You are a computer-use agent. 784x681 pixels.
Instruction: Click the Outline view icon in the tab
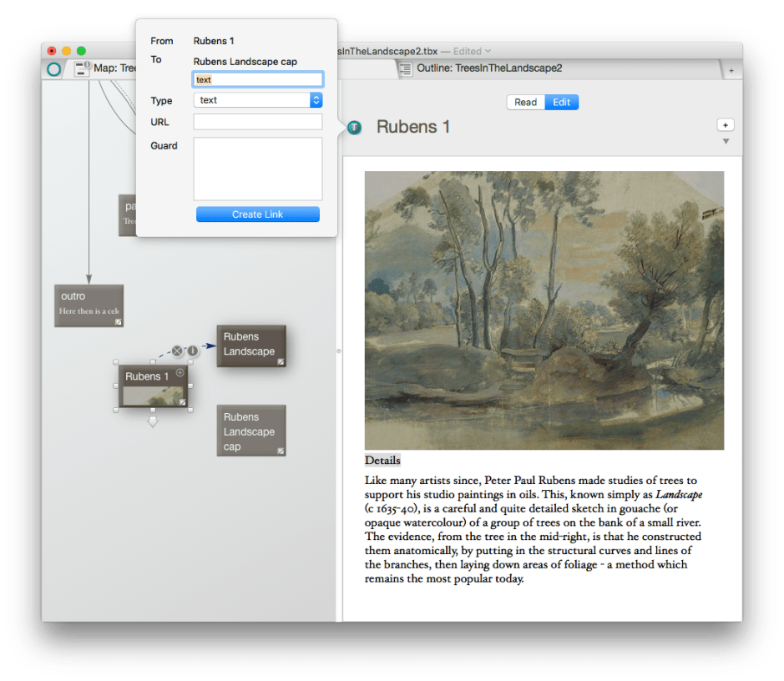(x=404, y=68)
